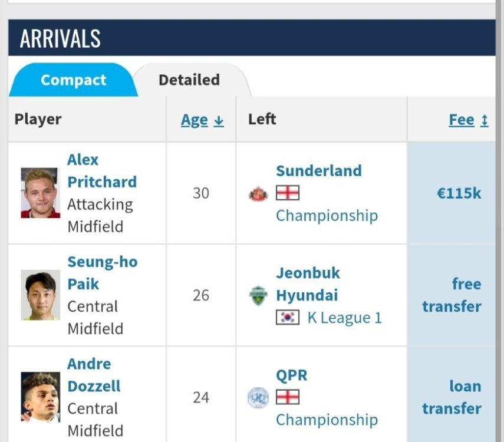The image size is (504, 442).
Task: Click the €115k transfer fee
Action: coord(459,193)
